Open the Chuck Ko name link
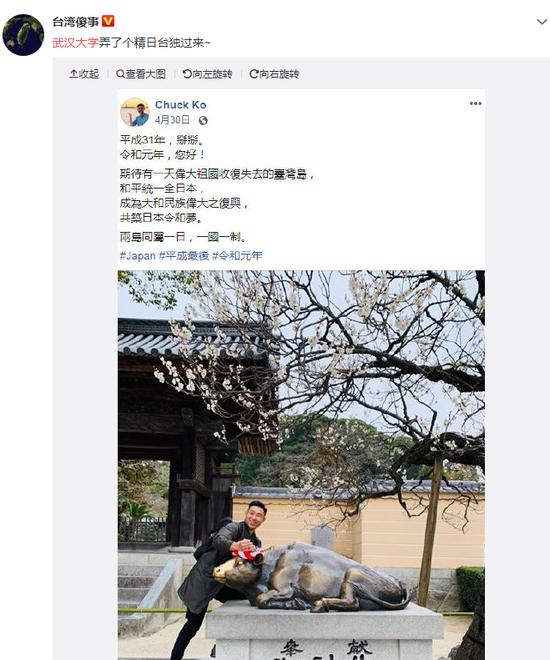This screenshot has width=550, height=660. [x=181, y=105]
